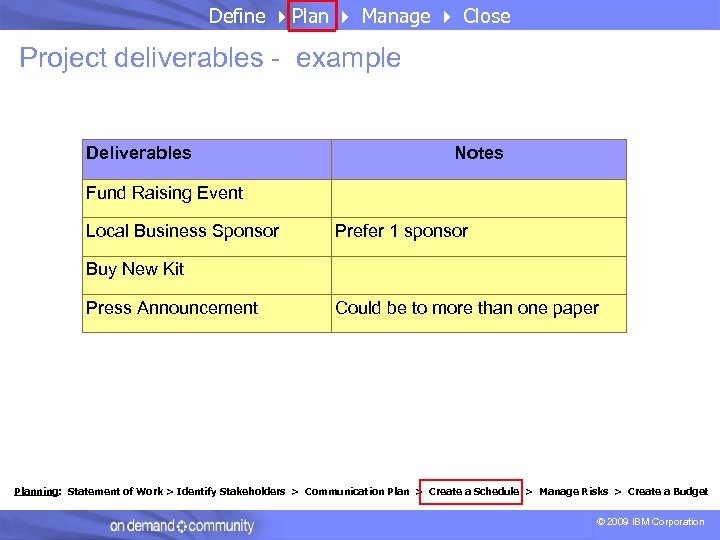Open Create a Budget step
Viewport: 720px width, 540px height.
tap(668, 491)
